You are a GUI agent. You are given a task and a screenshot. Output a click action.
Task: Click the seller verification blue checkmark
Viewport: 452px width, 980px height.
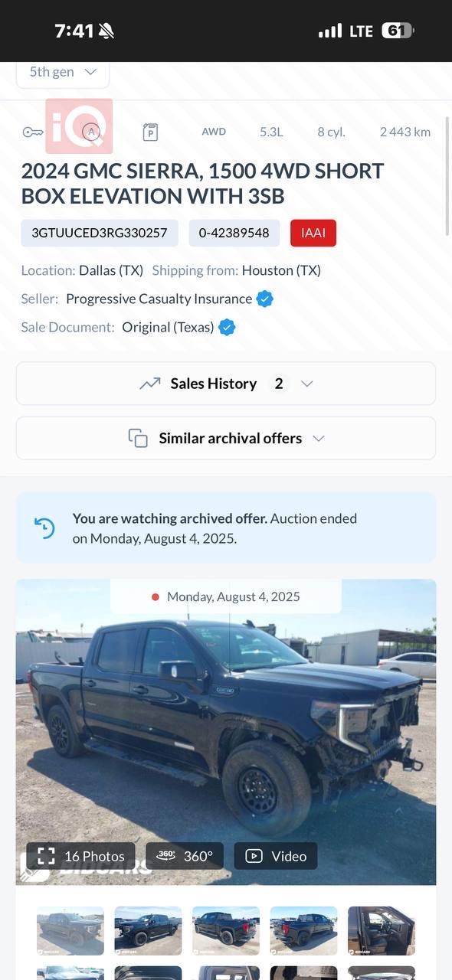click(x=264, y=299)
